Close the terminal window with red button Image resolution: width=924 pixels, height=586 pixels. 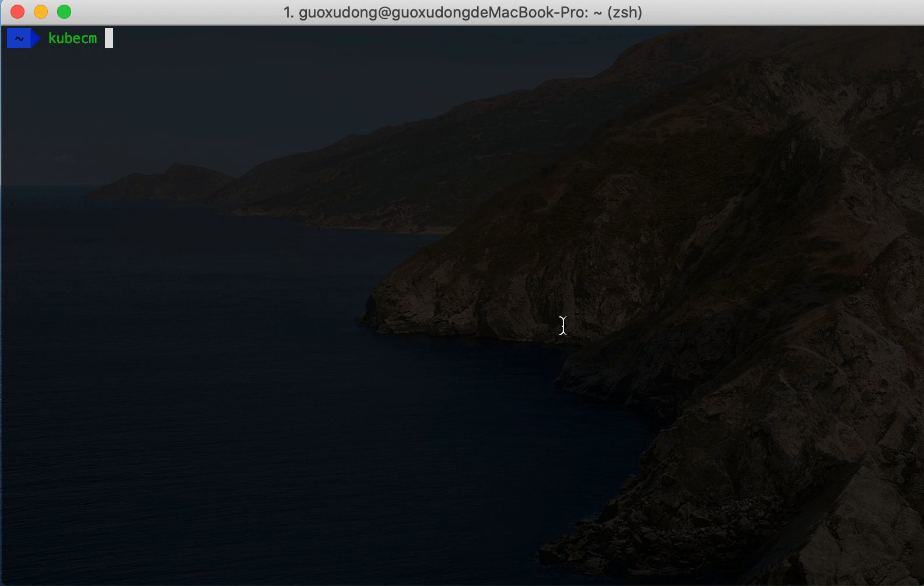coord(17,12)
